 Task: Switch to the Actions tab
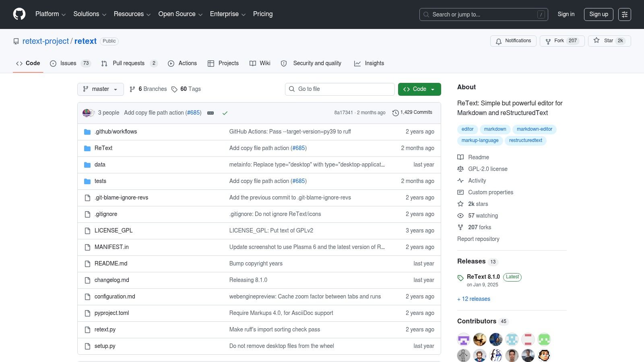[x=182, y=64]
